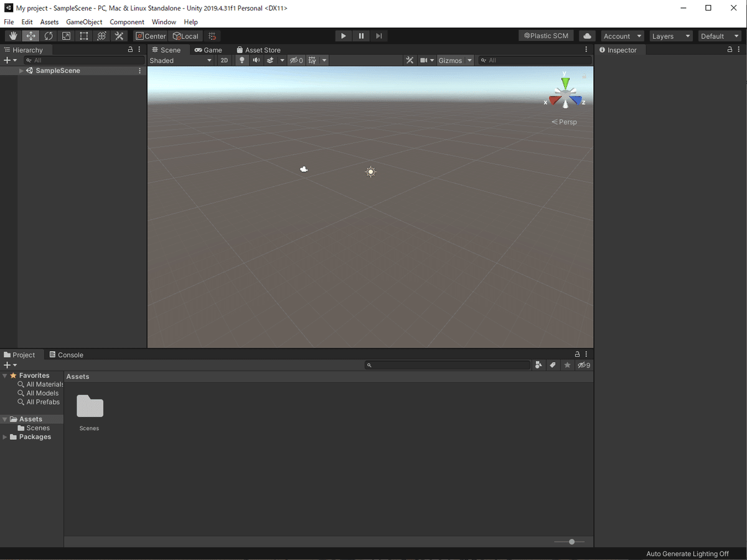Lock the Inspector panel
Viewport: 747px width, 560px height.
(730, 50)
